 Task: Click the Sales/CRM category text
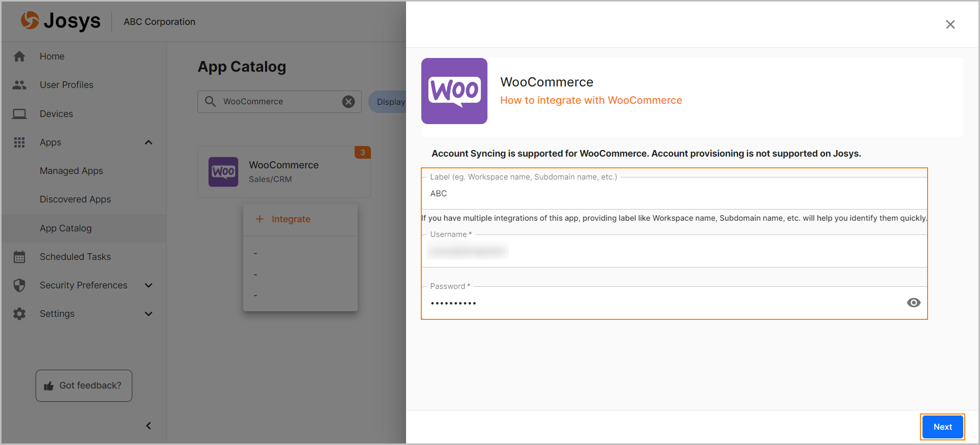pyautogui.click(x=270, y=179)
